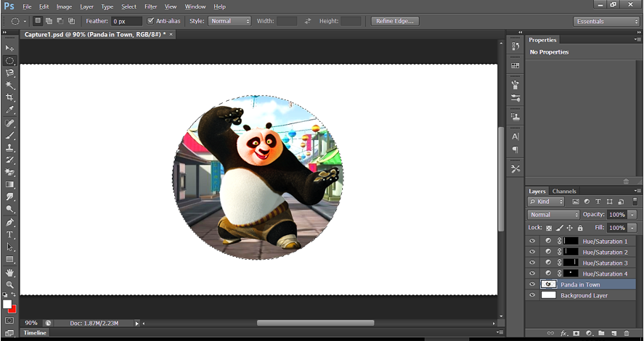Select the Horizontal Type tool
The height and width of the screenshot is (341, 644).
(x=9, y=235)
